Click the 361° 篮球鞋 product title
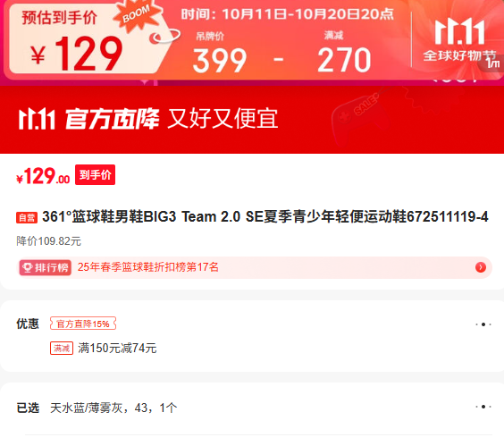This screenshot has height=446, width=504. 265,216
